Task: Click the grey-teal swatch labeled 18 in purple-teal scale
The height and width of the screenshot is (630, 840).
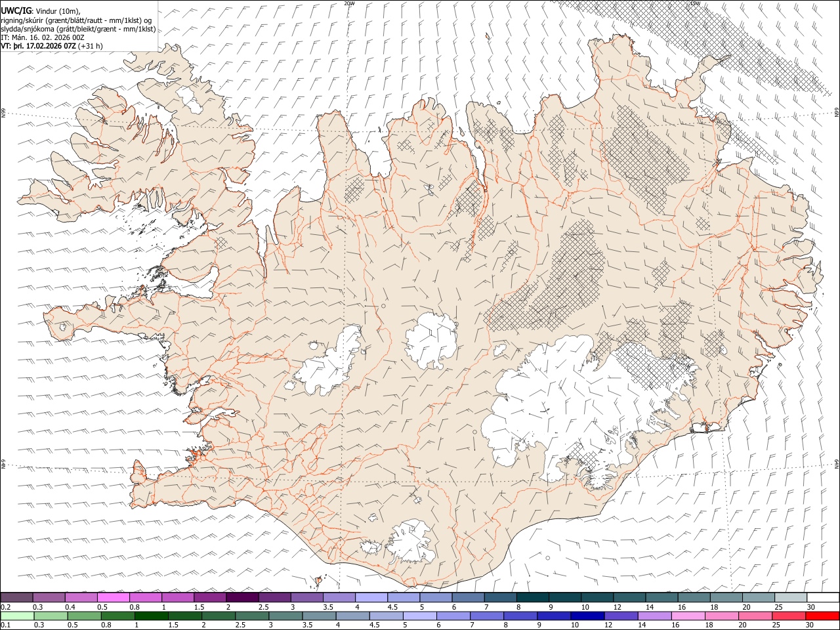Action: [x=726, y=597]
